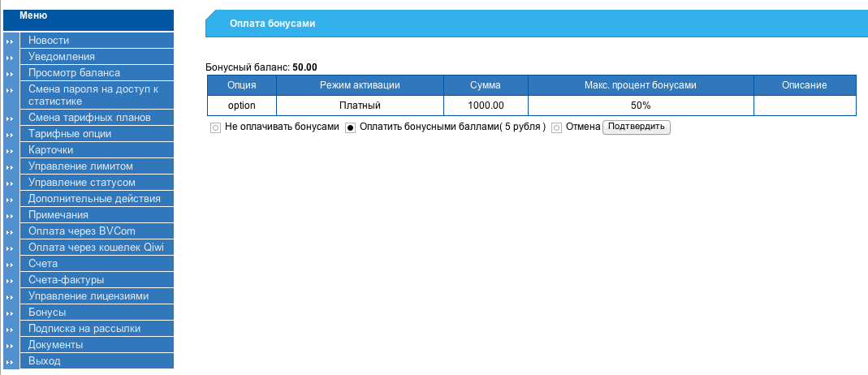Screen dimensions: 868x375
Task: Open Оплата через кошелек Qiwi
Action: point(96,248)
